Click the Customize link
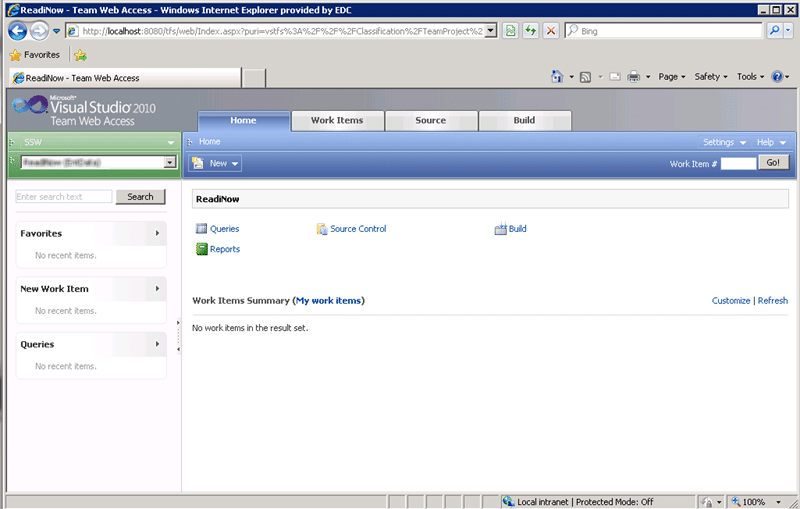Screen dimensions: 800x509 (731, 301)
